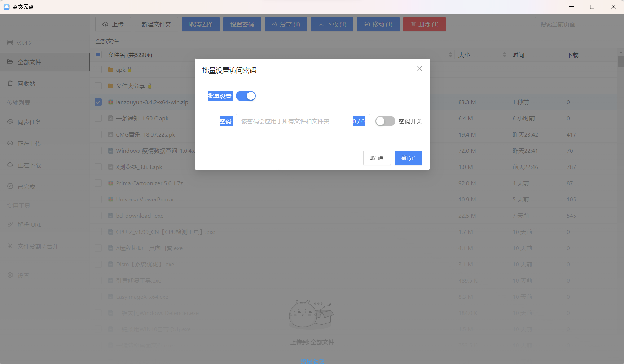624x364 pixels.
Task: Check the X浏览器_3.8.3.apk checkbox
Action: pyautogui.click(x=98, y=167)
